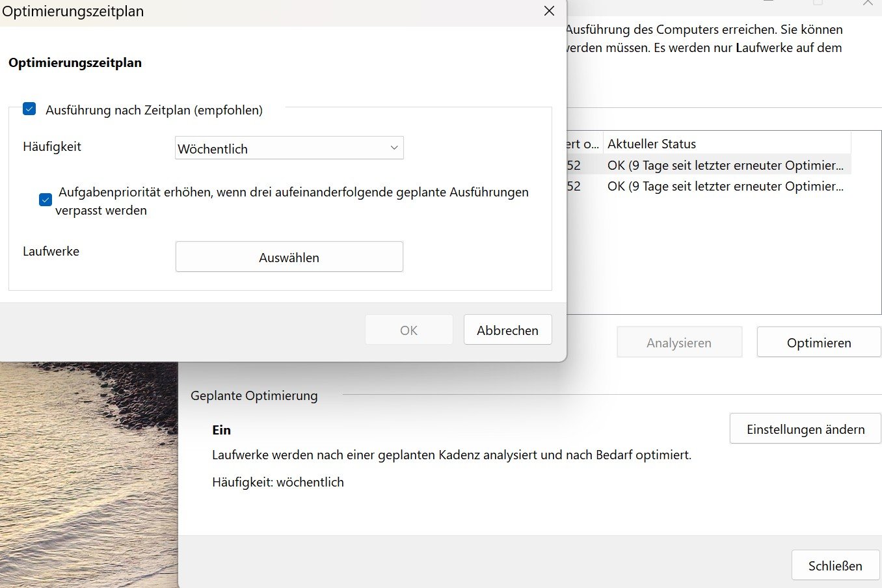Click the text Häufigkeit: wöchentlich
The height and width of the screenshot is (588, 882).
(278, 482)
